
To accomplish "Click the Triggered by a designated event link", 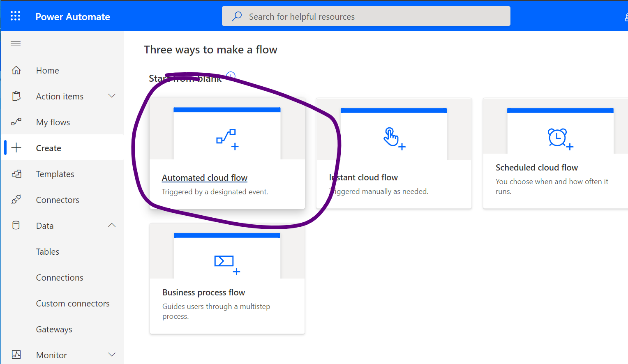I will click(215, 191).
